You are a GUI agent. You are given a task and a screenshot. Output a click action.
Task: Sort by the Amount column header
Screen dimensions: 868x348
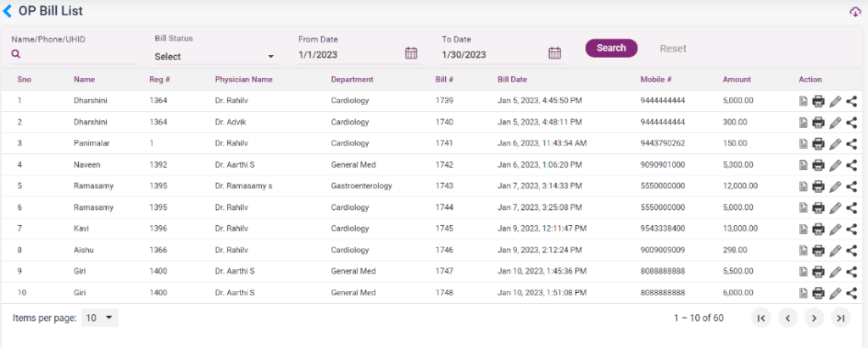tap(737, 80)
